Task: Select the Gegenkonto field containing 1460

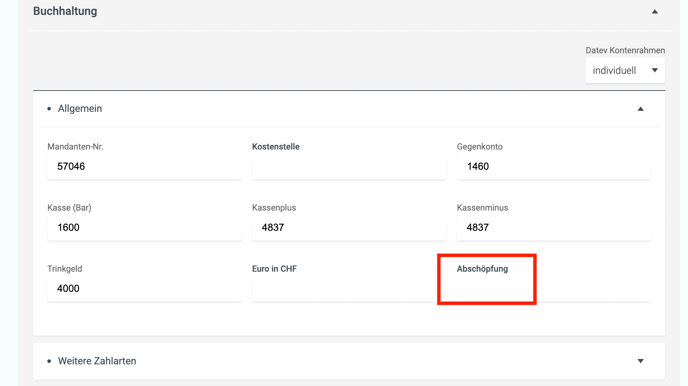Action: [x=554, y=167]
